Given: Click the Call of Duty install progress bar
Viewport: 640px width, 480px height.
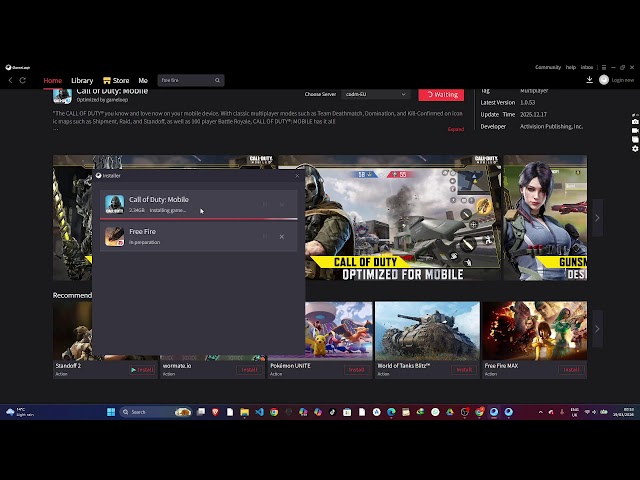Looking at the screenshot, I should [199, 219].
